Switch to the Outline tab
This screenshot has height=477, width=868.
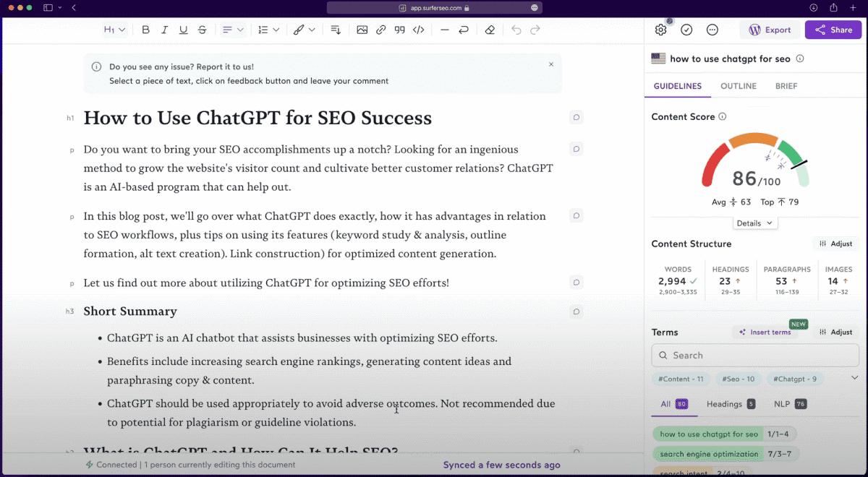738,86
